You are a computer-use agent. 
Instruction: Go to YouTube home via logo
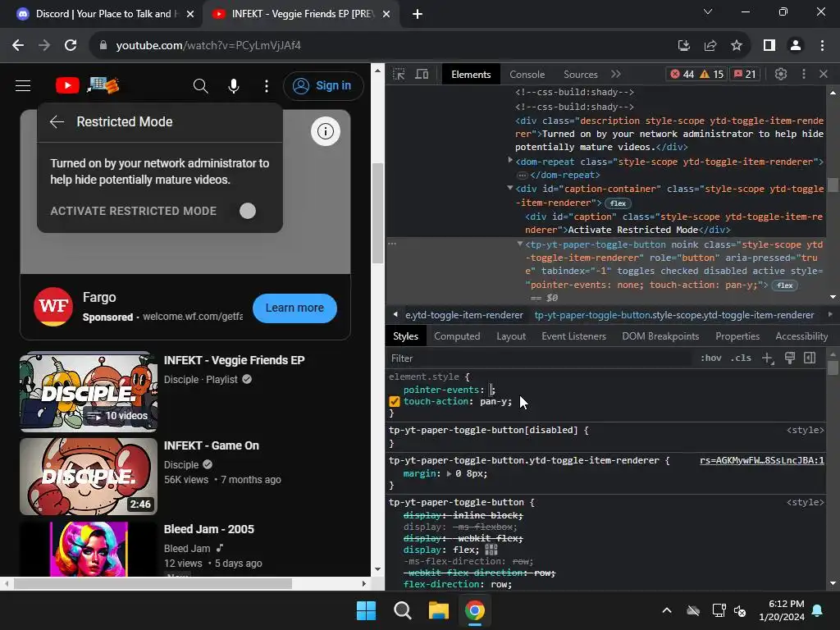click(67, 85)
